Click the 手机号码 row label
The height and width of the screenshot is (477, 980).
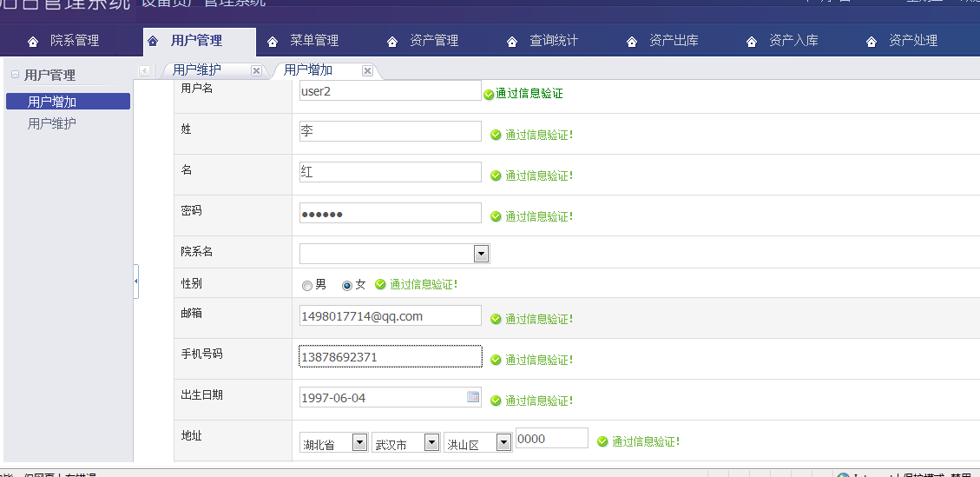[x=202, y=354]
